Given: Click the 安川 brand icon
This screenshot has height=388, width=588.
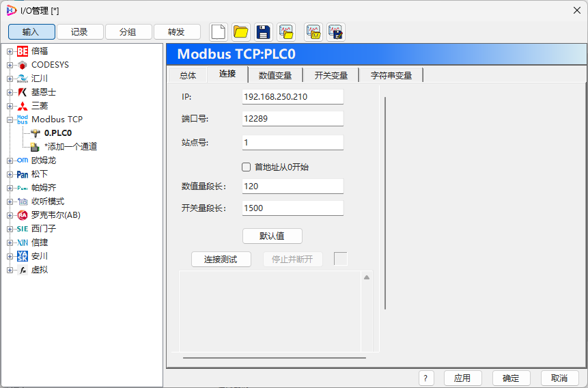Looking at the screenshot, I should (23, 256).
